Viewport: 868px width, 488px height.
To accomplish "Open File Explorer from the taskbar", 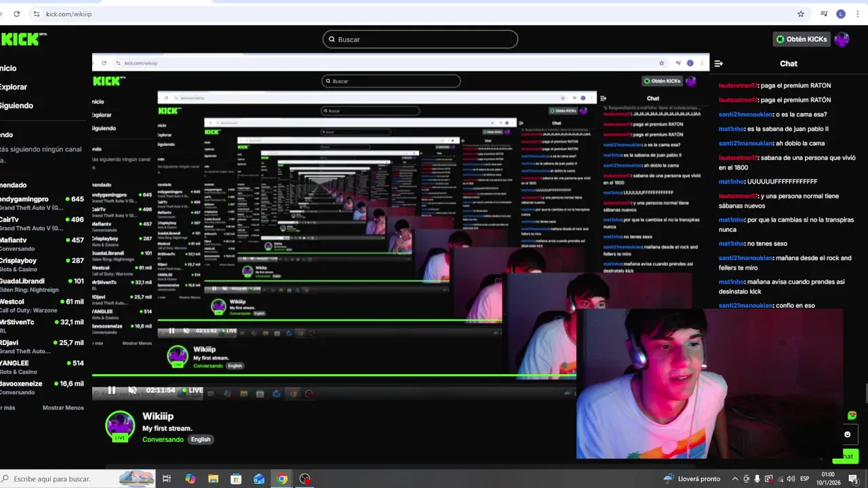I will tap(213, 479).
